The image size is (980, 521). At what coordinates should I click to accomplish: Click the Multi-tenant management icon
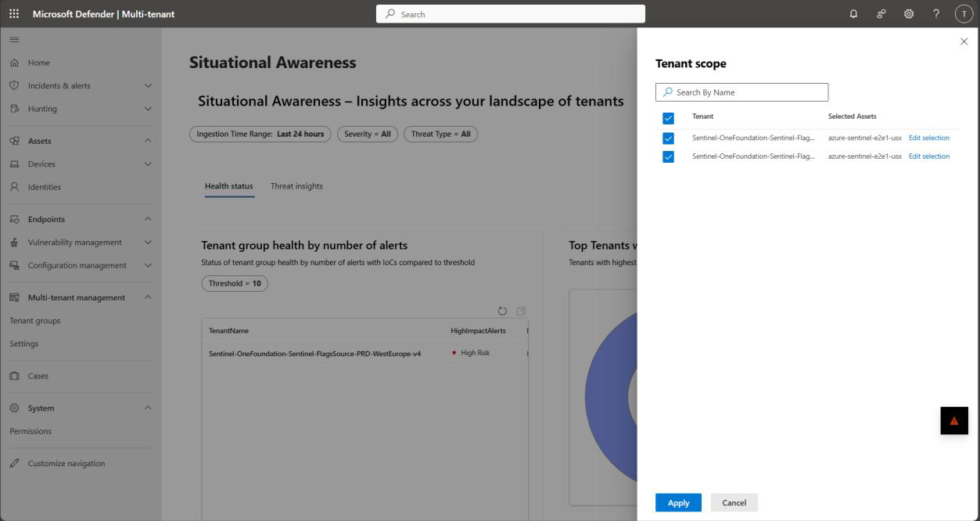14,297
